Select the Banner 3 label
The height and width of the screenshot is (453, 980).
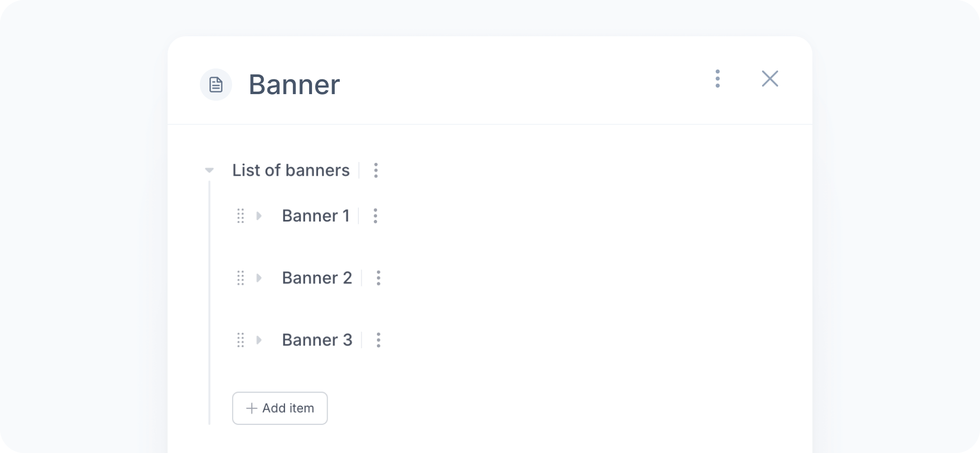click(x=317, y=340)
